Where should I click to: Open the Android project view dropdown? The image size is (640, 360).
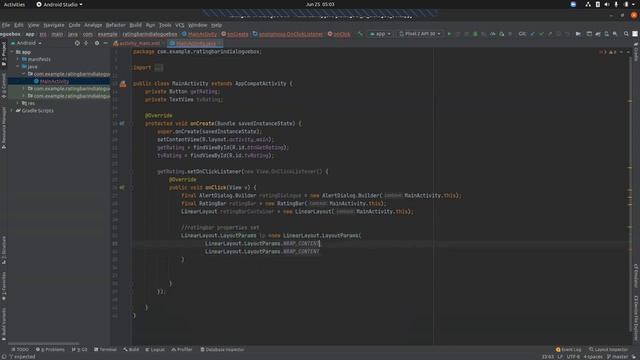27,43
